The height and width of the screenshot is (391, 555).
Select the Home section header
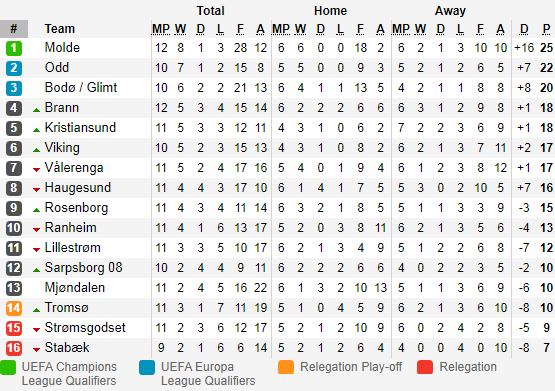coord(330,11)
